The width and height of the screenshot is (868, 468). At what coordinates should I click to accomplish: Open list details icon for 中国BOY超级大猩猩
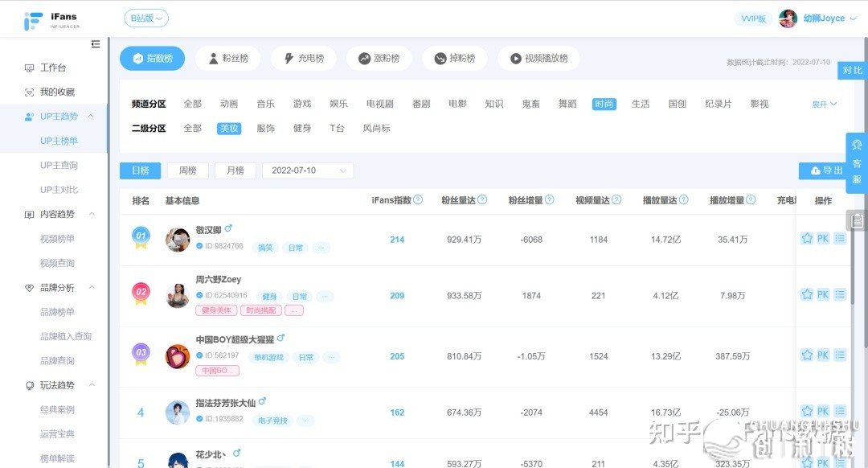pos(840,355)
